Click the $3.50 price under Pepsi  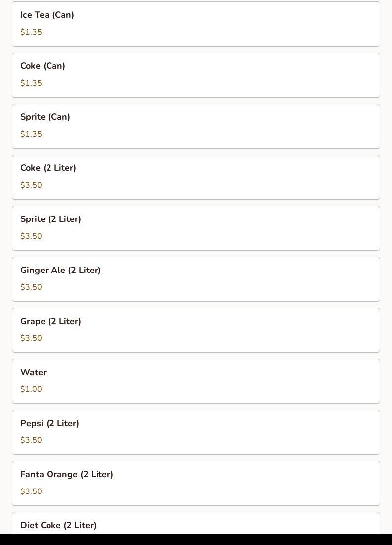31,440
